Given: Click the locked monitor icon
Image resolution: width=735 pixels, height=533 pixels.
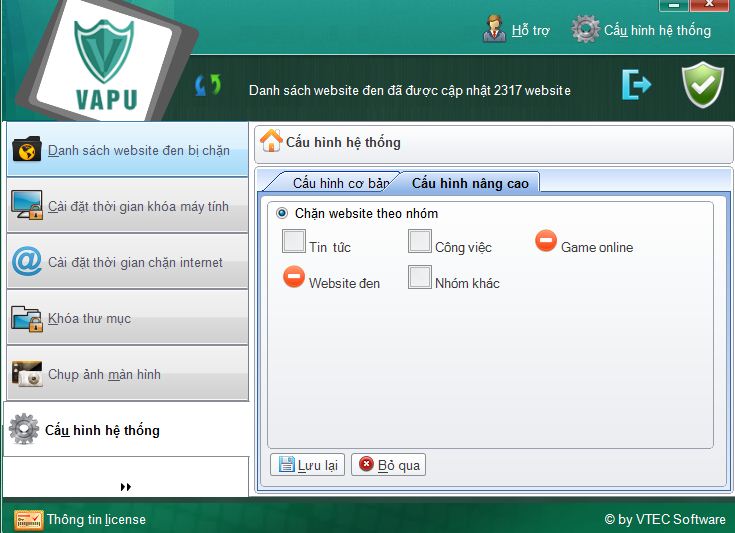Looking at the screenshot, I should coord(27,205).
